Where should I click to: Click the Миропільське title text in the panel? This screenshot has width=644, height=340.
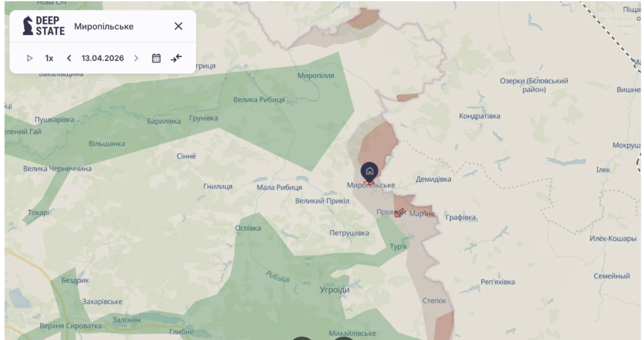[104, 26]
